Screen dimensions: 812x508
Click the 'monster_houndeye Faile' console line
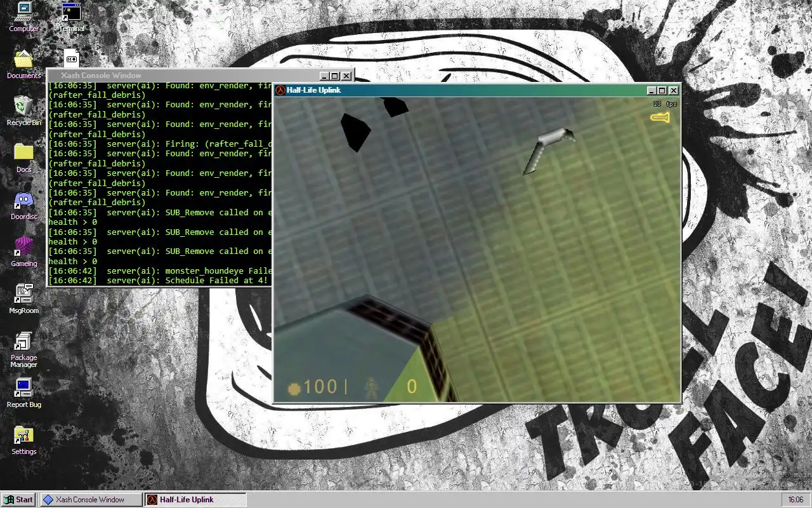point(160,271)
